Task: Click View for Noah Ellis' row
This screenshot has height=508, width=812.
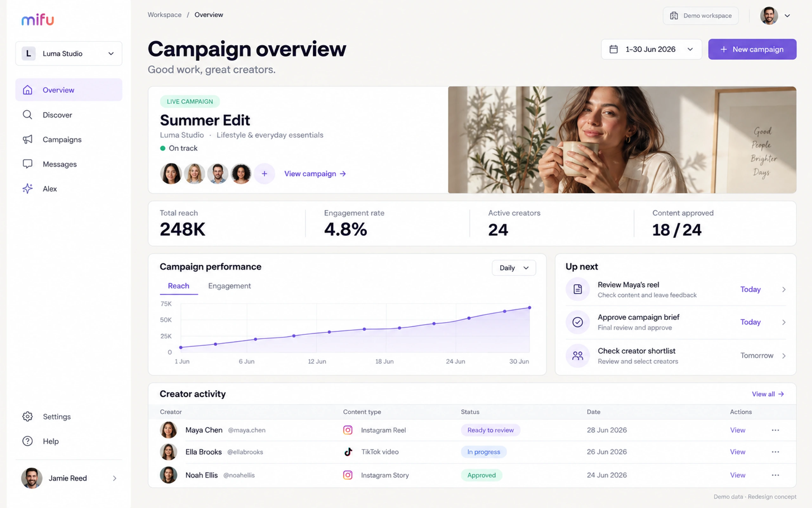Action: tap(737, 475)
